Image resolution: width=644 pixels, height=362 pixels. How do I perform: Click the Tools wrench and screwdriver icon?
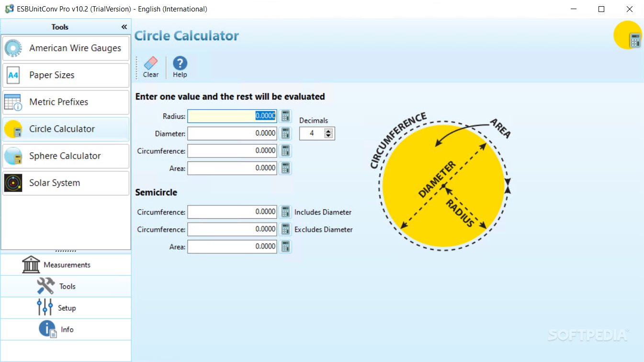[46, 286]
